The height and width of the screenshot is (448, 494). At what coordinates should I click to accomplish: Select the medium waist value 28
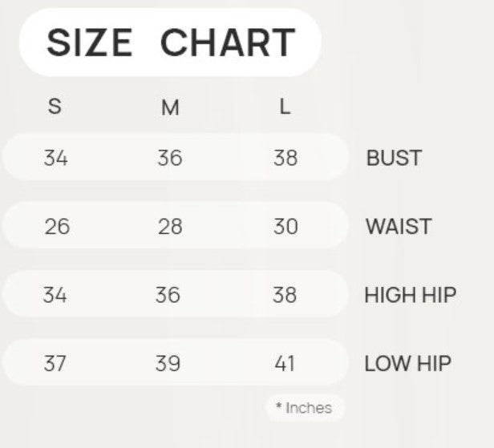(x=170, y=227)
